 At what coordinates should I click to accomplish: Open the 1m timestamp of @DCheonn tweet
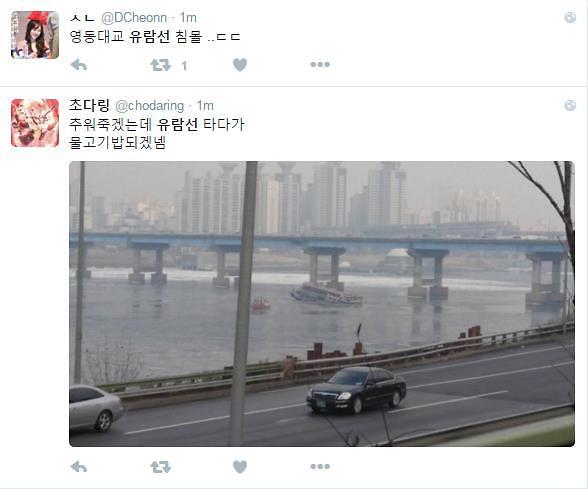[188, 17]
